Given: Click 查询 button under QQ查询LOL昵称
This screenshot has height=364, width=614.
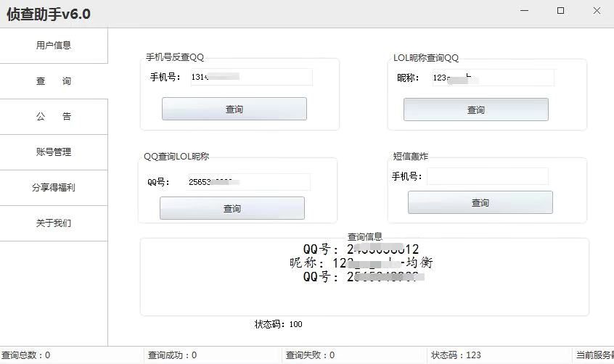Looking at the screenshot, I should point(232,208).
